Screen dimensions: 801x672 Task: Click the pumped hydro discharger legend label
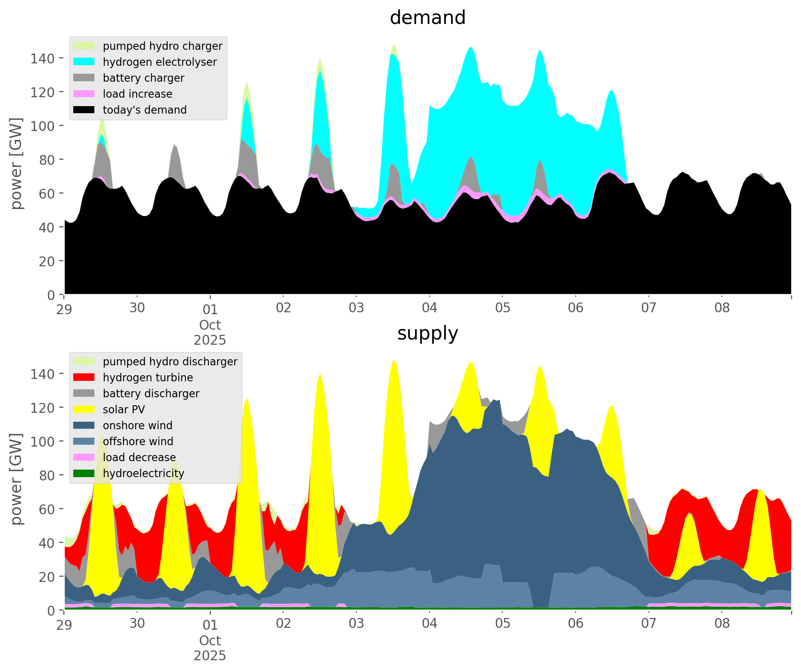[170, 362]
